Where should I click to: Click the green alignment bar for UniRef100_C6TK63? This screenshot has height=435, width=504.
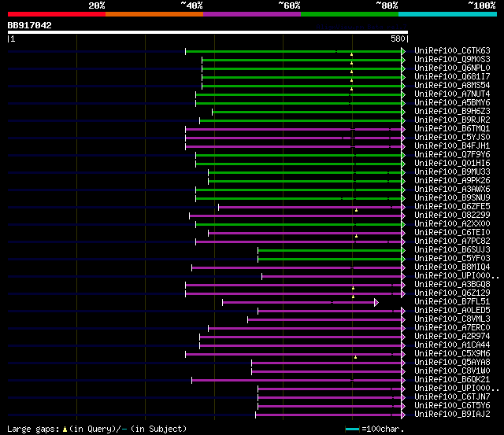click(293, 51)
